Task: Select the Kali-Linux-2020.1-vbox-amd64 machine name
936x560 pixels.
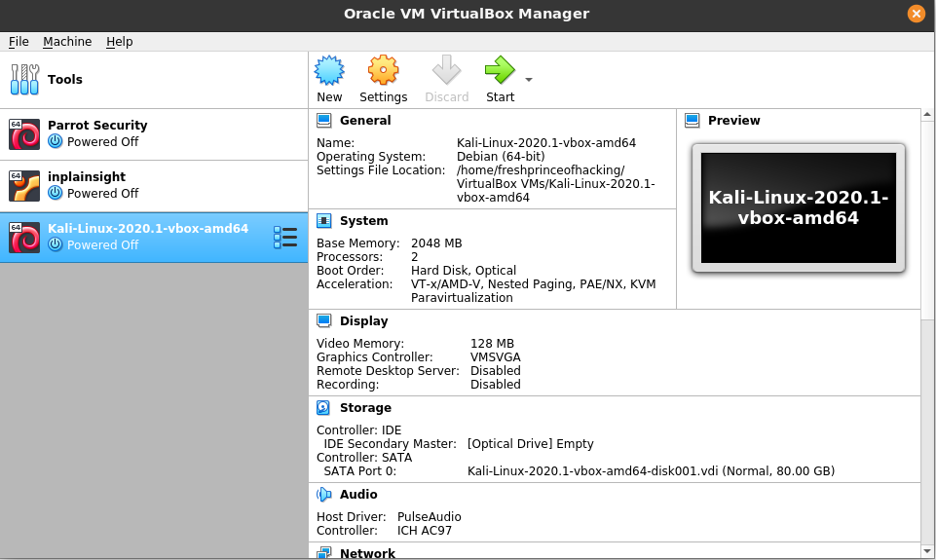Action: tap(148, 229)
